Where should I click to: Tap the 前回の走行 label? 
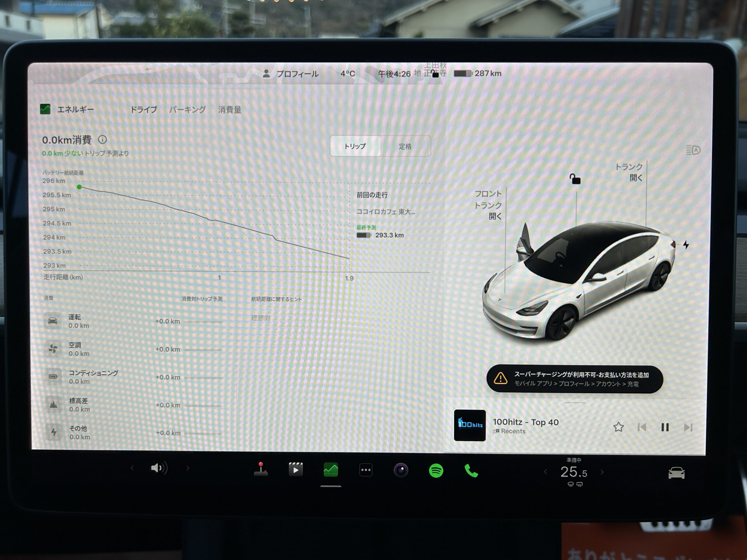(372, 195)
